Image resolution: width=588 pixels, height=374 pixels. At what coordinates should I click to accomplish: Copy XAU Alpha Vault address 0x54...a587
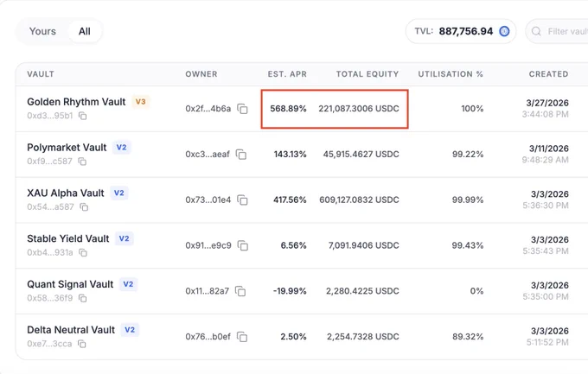(x=84, y=206)
